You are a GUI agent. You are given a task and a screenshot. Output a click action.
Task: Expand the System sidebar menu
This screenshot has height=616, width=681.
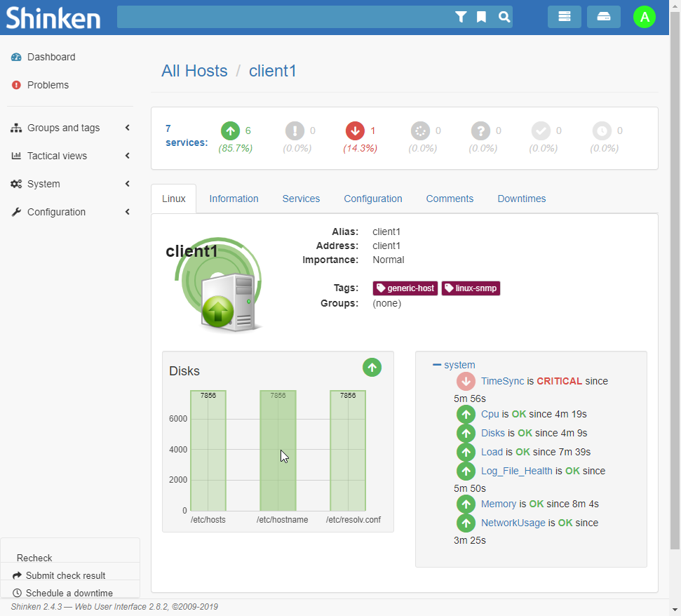[70, 185]
